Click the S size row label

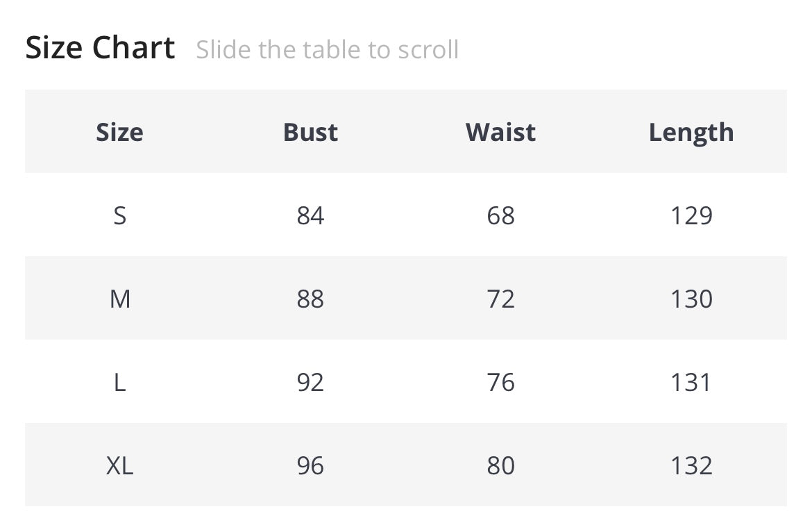[119, 216]
